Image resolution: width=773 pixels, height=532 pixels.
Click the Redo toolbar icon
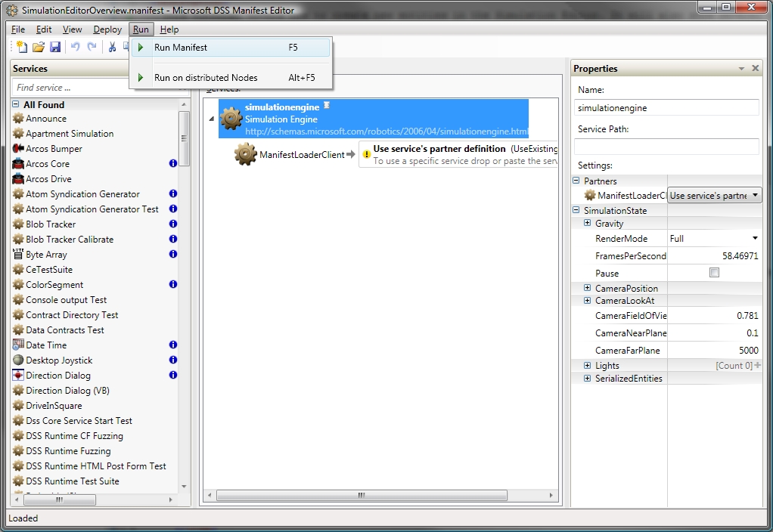coord(92,47)
